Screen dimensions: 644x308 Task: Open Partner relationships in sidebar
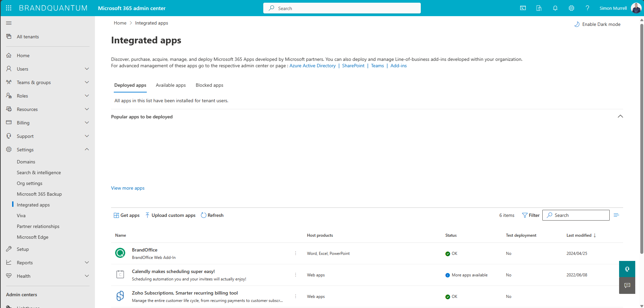(x=38, y=226)
